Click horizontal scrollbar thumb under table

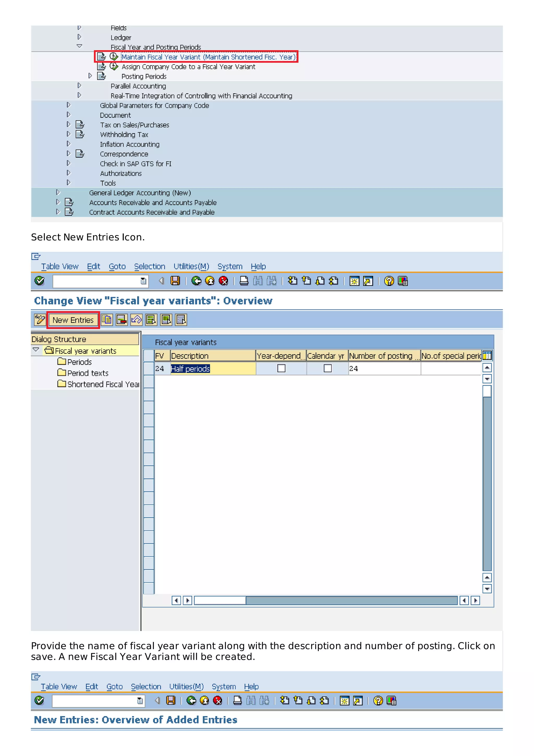(220, 600)
